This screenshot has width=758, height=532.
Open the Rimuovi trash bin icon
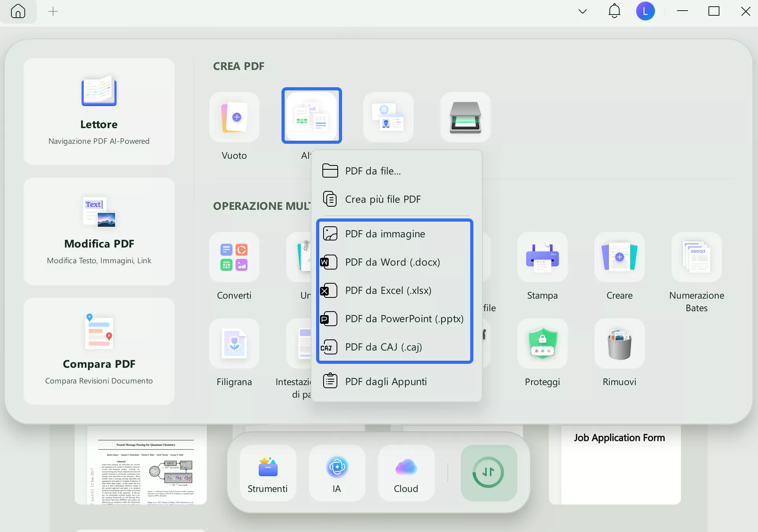[619, 343]
